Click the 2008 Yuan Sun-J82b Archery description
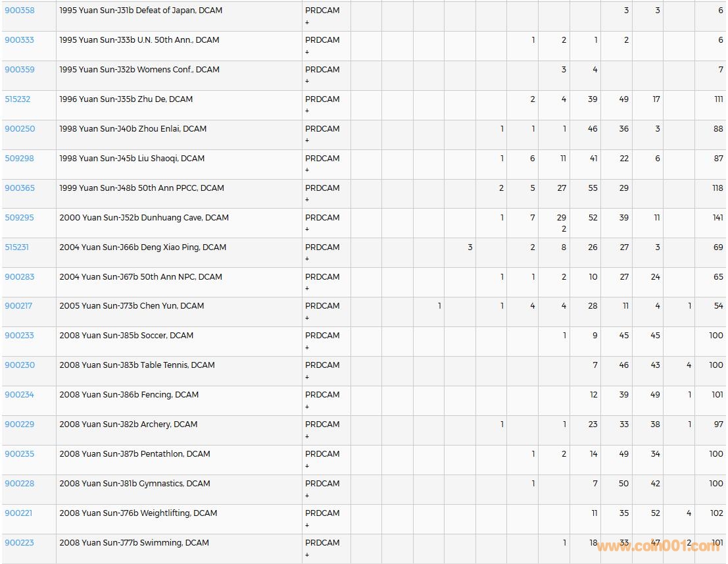The image size is (728, 564). click(x=128, y=424)
